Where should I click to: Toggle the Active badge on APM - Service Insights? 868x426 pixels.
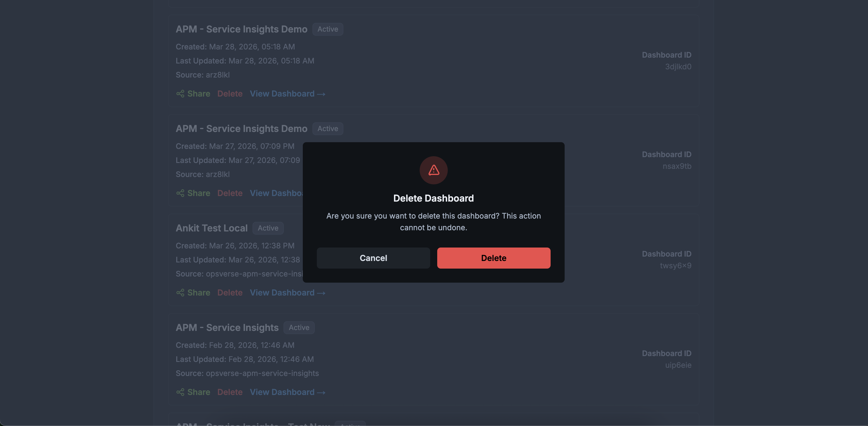click(299, 327)
